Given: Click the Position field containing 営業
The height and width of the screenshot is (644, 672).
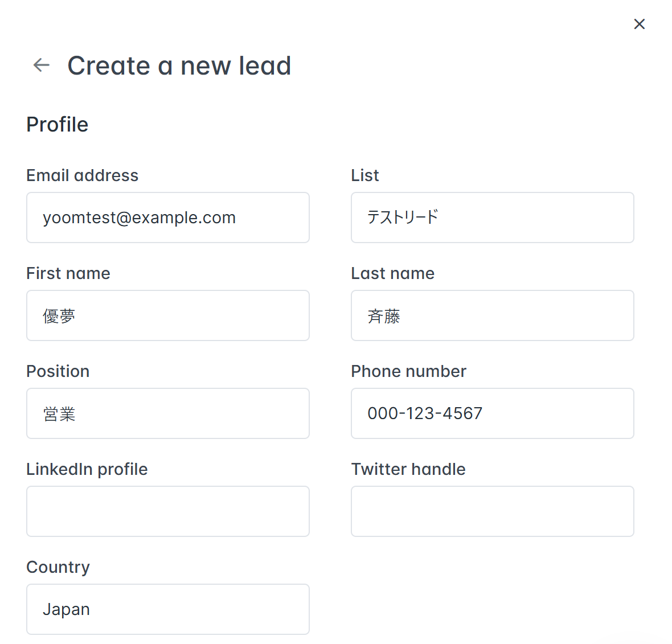Looking at the screenshot, I should pos(167,413).
